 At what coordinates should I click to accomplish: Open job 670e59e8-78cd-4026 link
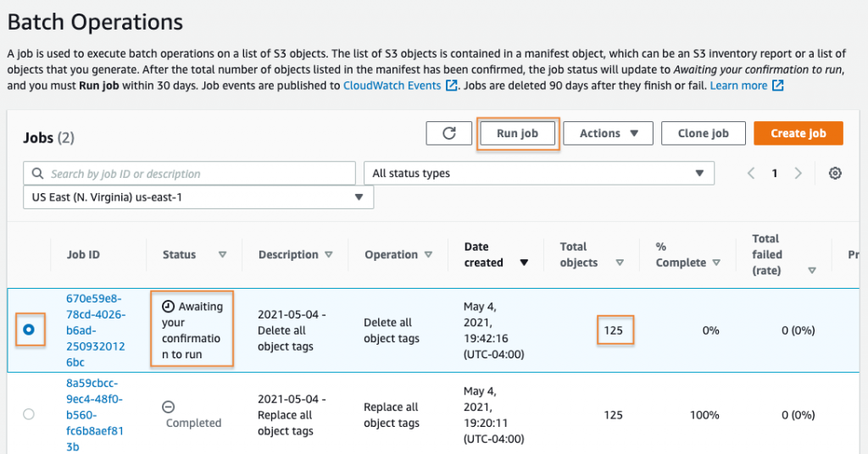tap(95, 330)
